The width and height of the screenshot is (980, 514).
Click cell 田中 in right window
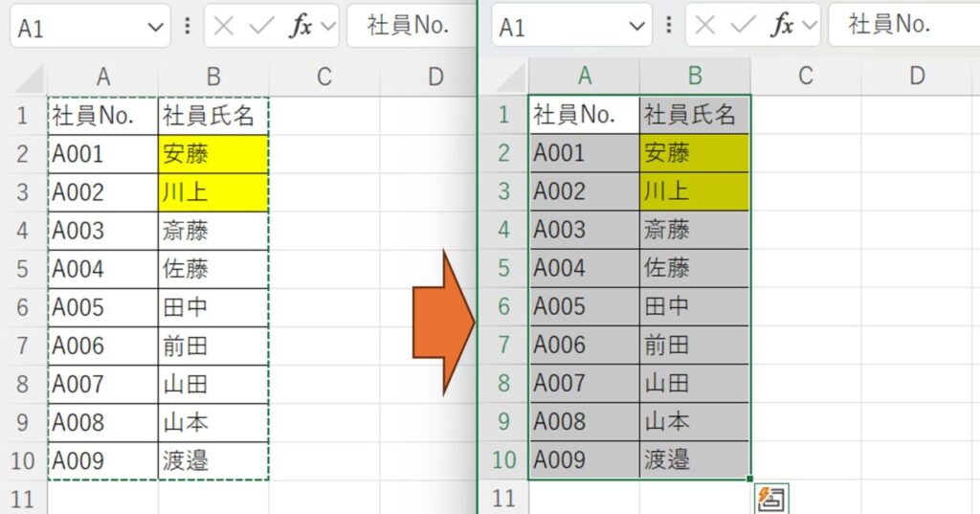695,306
